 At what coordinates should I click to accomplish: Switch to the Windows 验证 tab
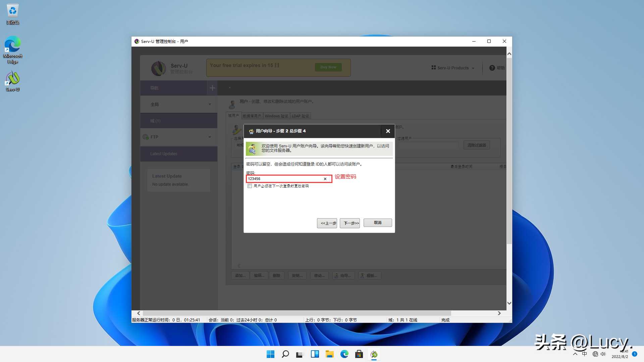[x=276, y=116]
